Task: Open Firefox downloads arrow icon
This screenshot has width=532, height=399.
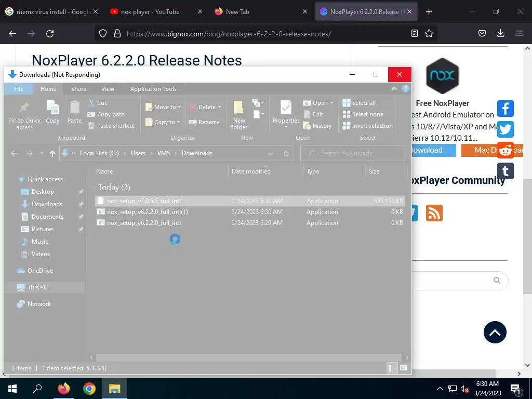Action: coord(500,33)
